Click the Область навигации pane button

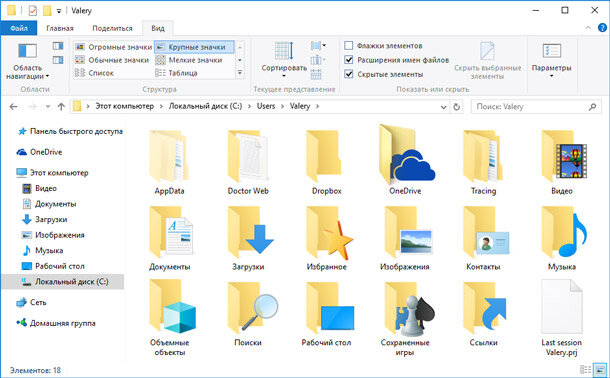tap(28, 61)
